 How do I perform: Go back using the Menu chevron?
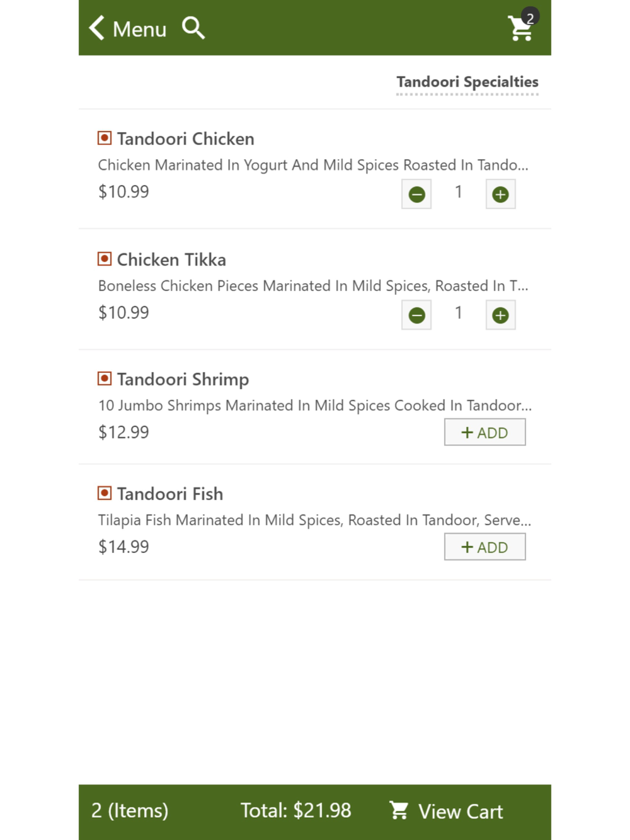128,28
